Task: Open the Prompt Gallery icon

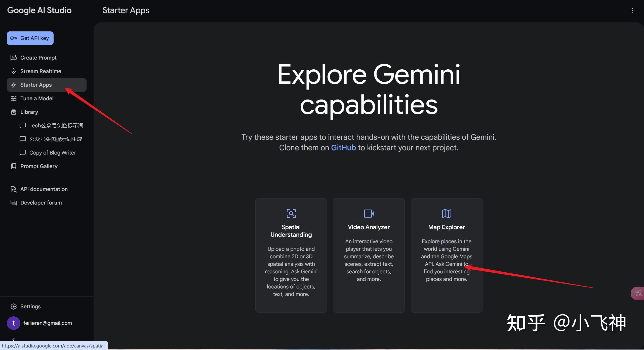Action: point(13,166)
